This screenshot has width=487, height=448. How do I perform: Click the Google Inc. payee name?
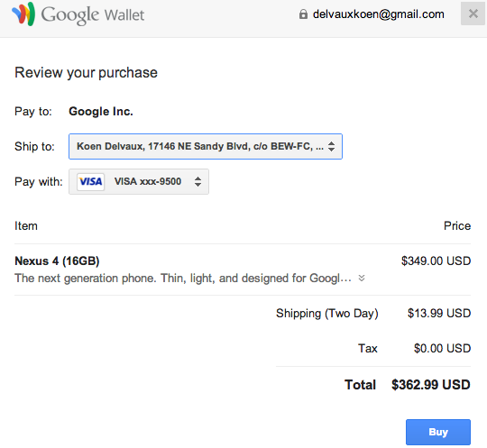click(101, 112)
